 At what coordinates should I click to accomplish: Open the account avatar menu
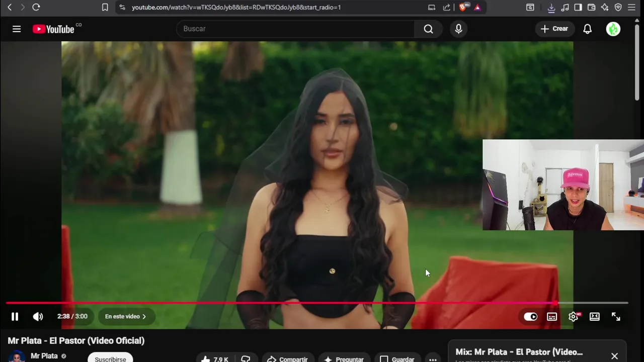[613, 29]
